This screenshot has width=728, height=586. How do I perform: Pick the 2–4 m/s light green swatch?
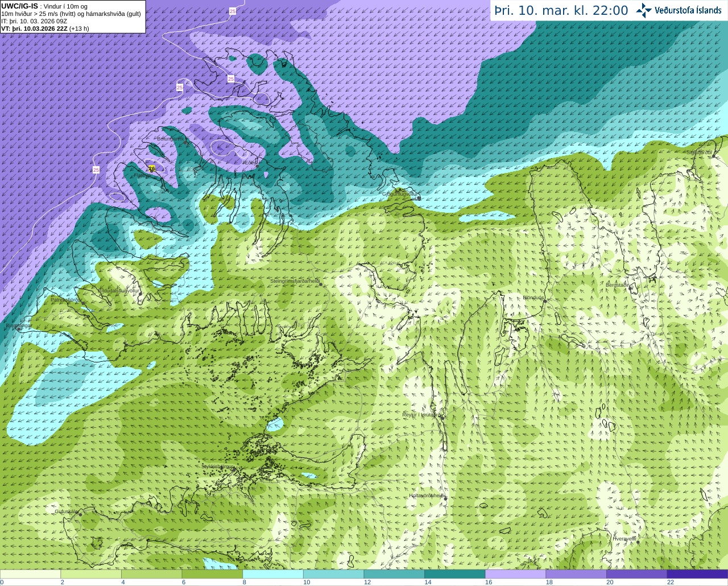[91, 574]
